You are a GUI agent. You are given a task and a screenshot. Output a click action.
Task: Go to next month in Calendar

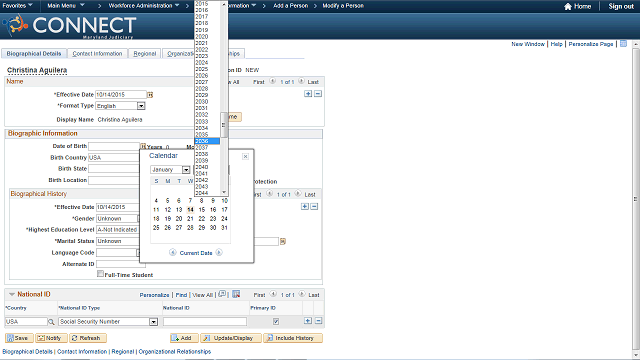pyautogui.click(x=219, y=253)
